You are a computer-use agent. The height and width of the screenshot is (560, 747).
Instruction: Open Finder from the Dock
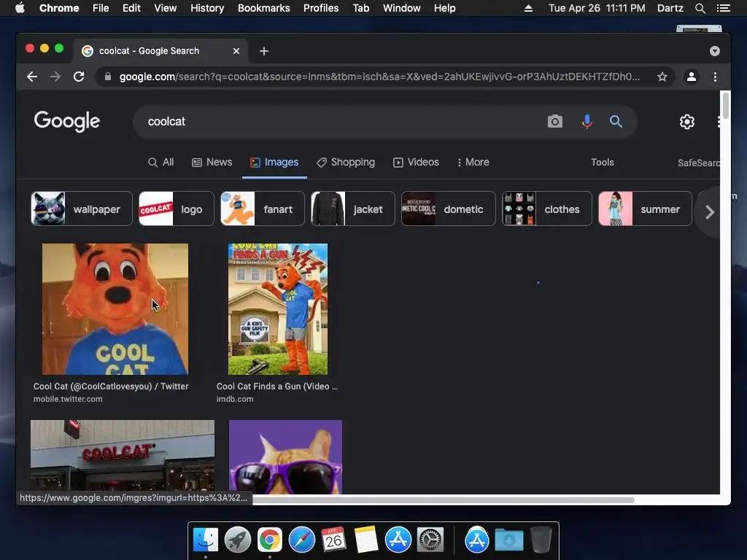206,540
